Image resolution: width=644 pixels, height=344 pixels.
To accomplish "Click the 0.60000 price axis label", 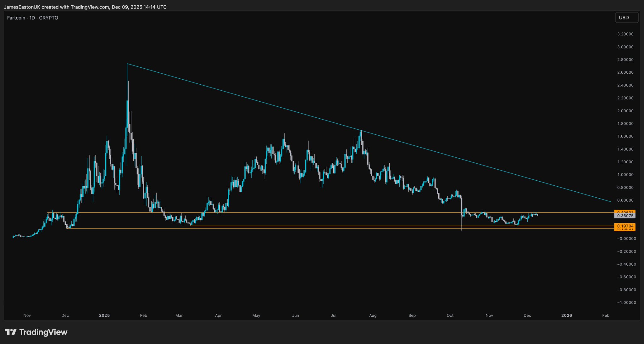I will (x=625, y=200).
